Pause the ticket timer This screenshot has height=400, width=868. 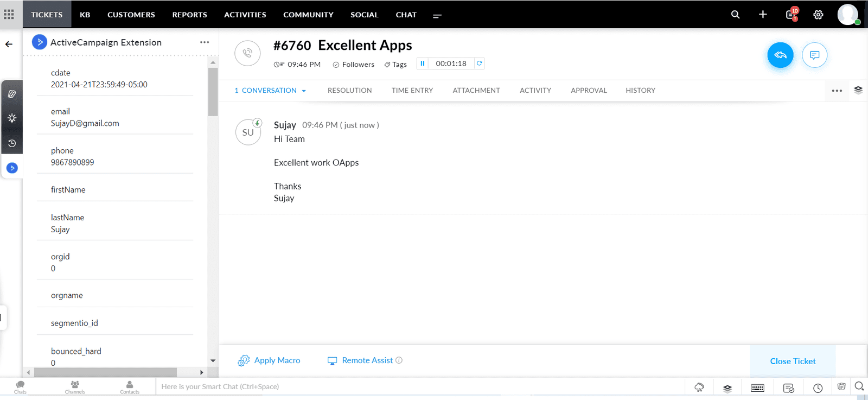click(x=423, y=64)
